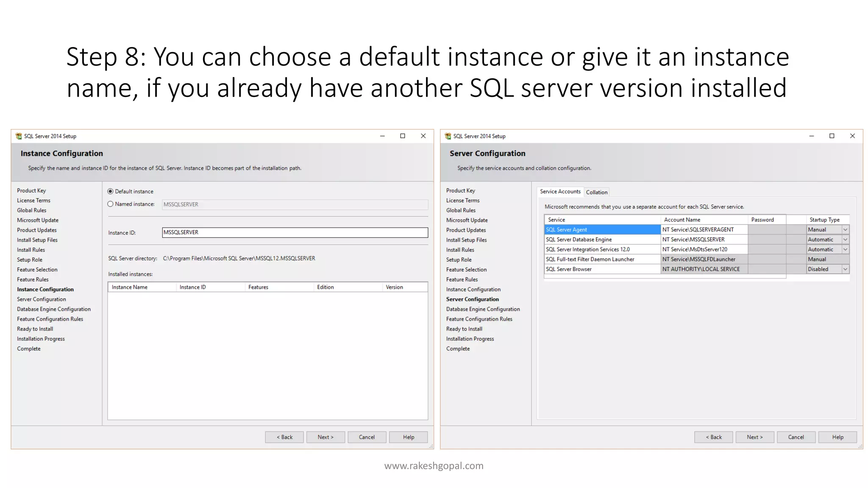
Task: Minimize the Server Configuration window
Action: tap(812, 136)
